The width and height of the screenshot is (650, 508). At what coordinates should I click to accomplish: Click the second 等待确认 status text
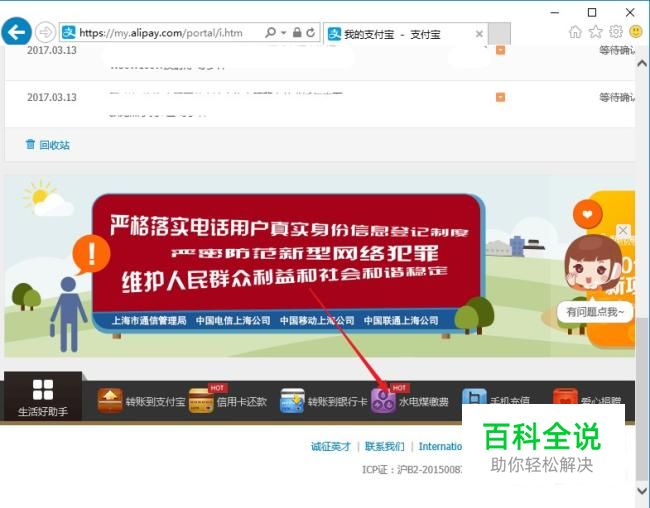(x=617, y=97)
